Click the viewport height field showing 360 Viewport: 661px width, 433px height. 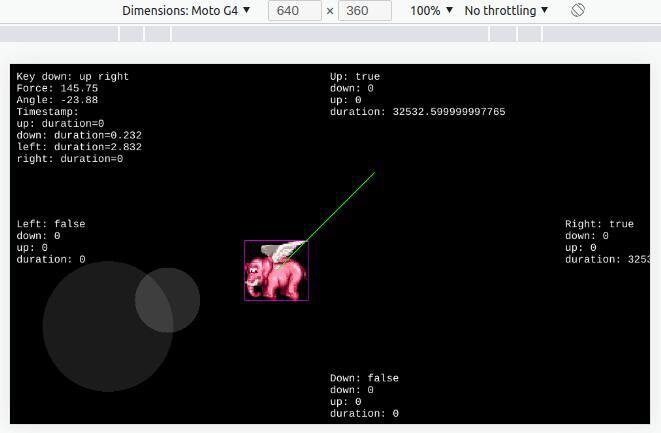tap(365, 11)
